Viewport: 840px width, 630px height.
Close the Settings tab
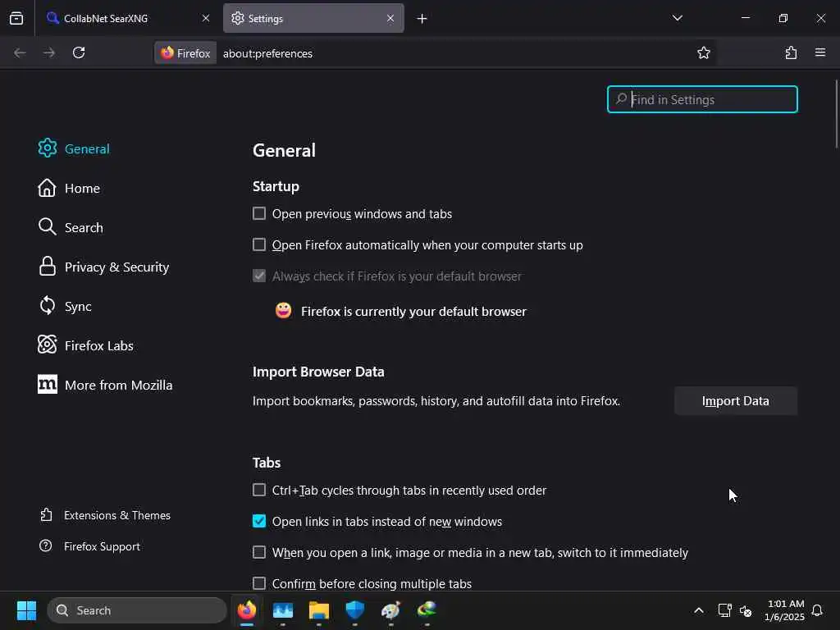[390, 18]
